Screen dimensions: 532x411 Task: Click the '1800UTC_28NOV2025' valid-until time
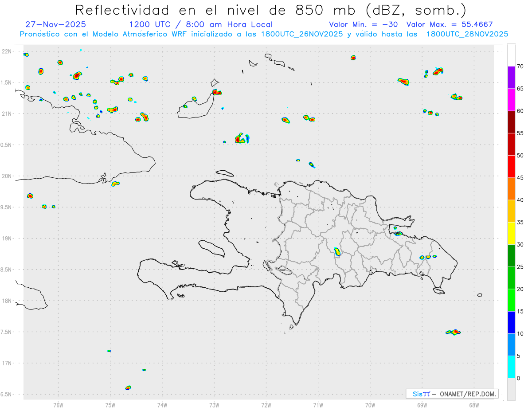pyautogui.click(x=467, y=34)
